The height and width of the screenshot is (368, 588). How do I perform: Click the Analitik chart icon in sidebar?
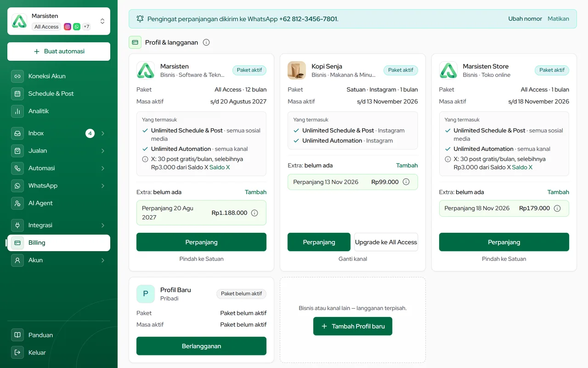pos(17,111)
